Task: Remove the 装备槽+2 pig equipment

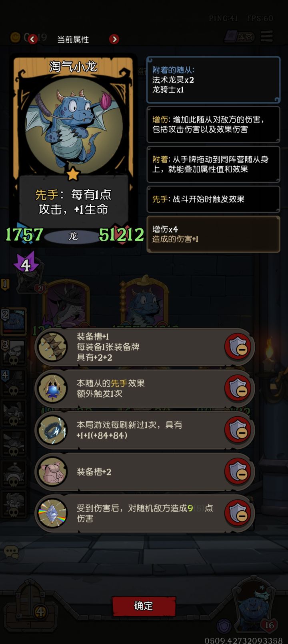Action: [238, 472]
